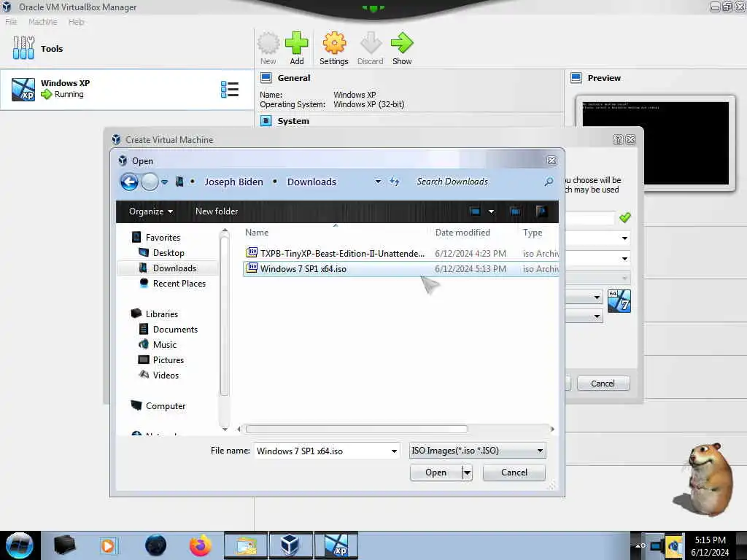Screen dimensions: 747x560
Task: Open the Machine menu
Action: point(43,22)
